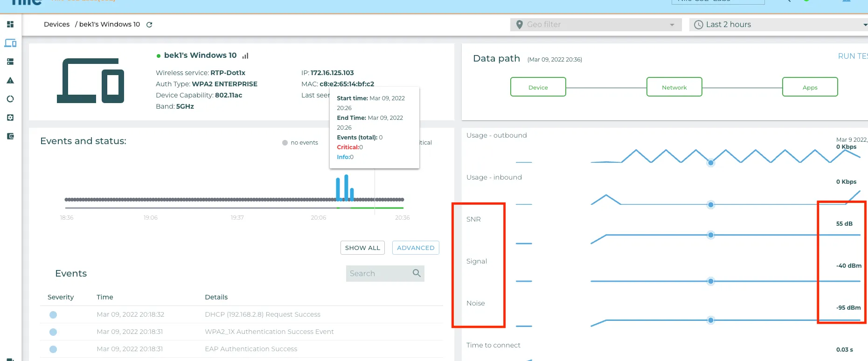Click the green online status dot
868x361 pixels.
click(x=159, y=56)
